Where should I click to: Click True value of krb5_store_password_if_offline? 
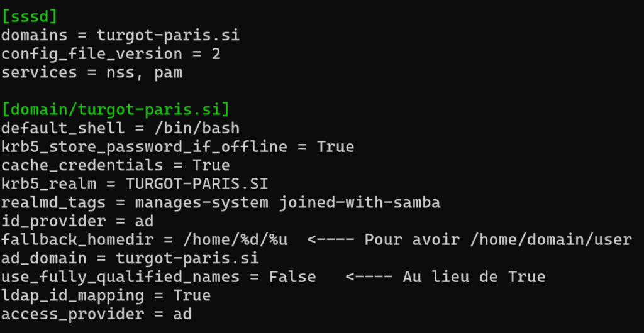coord(335,147)
